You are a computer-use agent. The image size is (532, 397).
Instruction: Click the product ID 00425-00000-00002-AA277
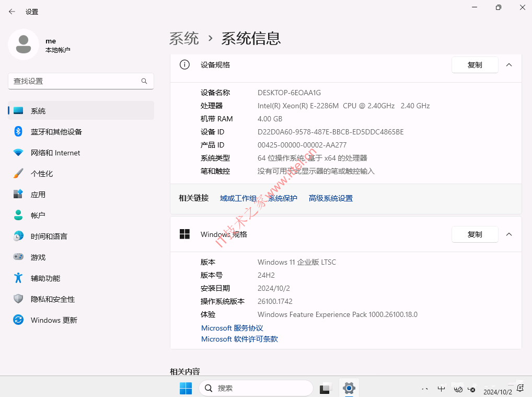(x=302, y=145)
